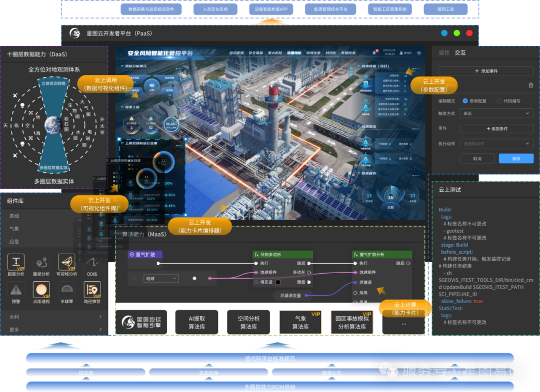Click the 添加条件 button
This screenshot has height=392, width=540.
496,129
